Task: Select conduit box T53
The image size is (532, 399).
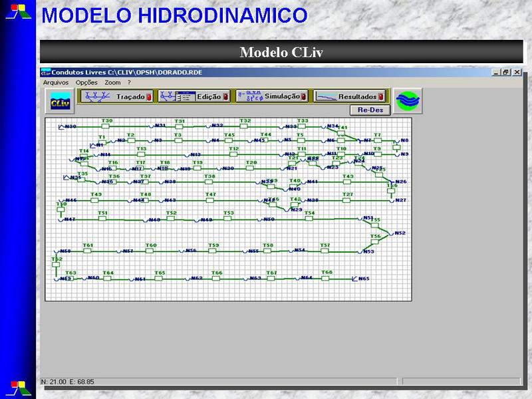Action: point(227,218)
